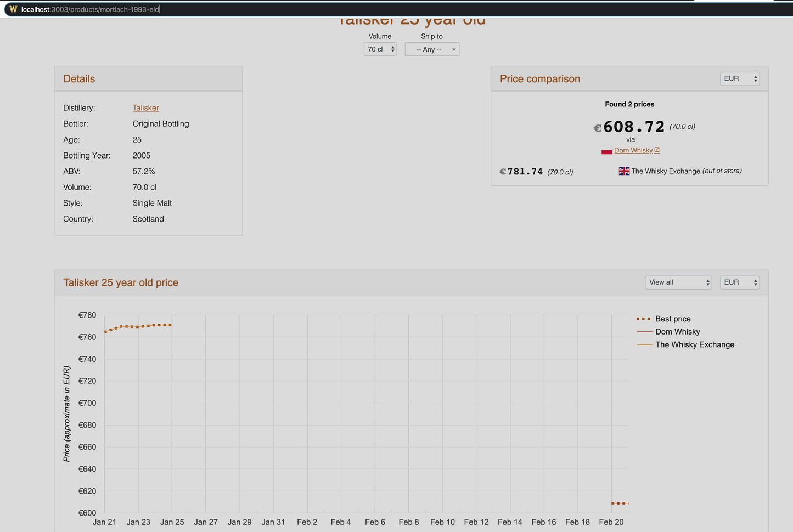Open the Ship to dropdown

click(432, 49)
